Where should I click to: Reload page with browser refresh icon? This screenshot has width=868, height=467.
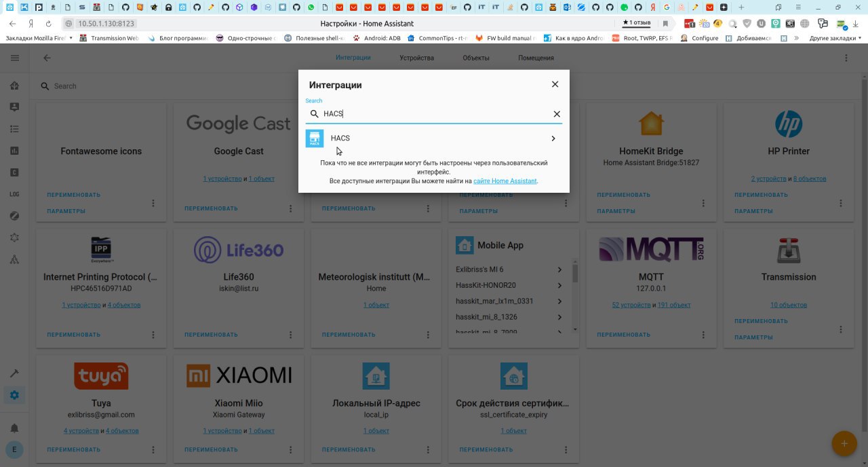[x=48, y=23]
